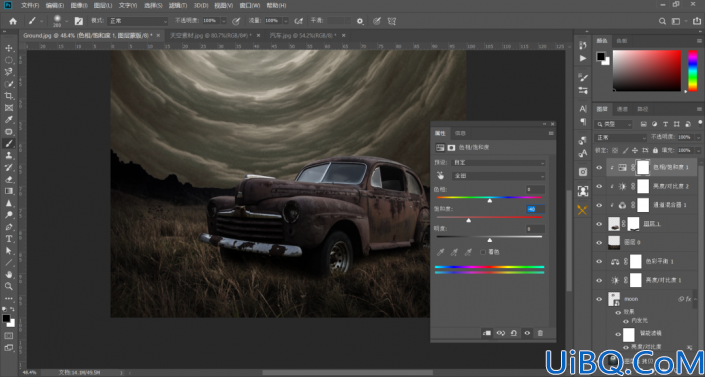Select the Eraser tool
This screenshot has height=377, width=705.
9,179
